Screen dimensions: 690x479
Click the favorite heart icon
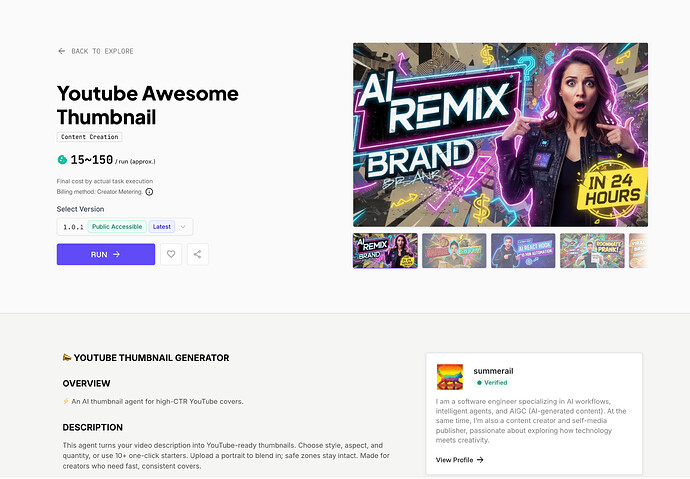click(x=171, y=254)
